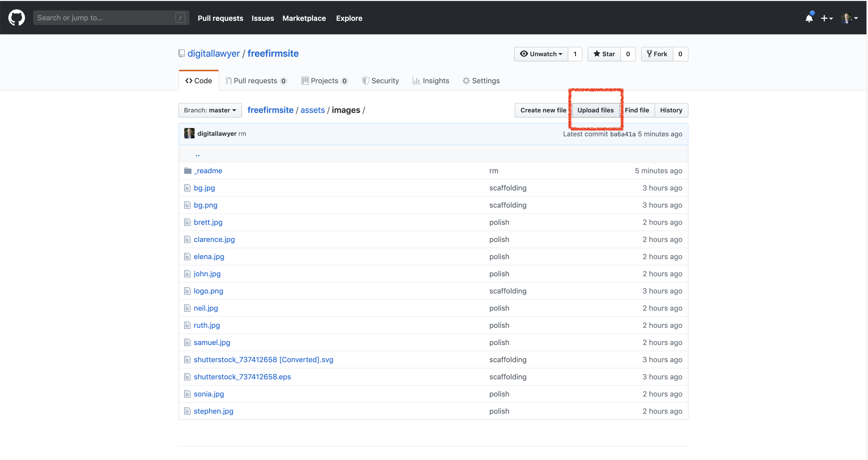Click the _readme folder icon
Viewport: 868px width, 460px height.
coord(188,171)
